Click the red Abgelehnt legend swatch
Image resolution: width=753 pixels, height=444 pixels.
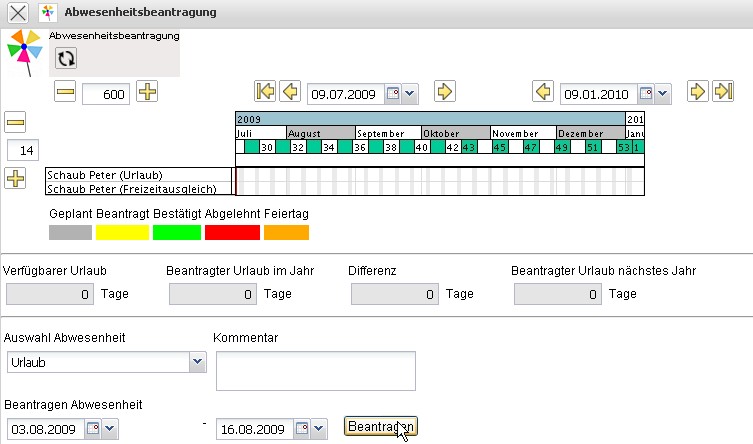coord(232,233)
